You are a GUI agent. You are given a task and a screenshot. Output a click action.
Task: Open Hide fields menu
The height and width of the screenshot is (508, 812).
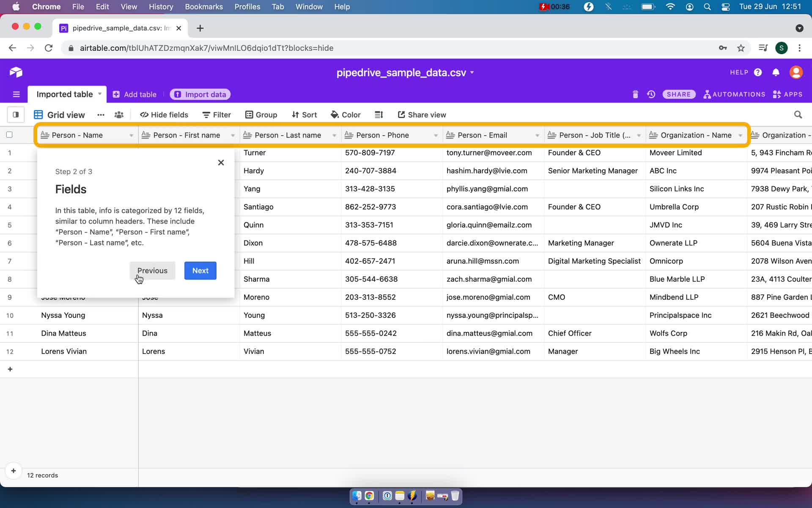164,115
